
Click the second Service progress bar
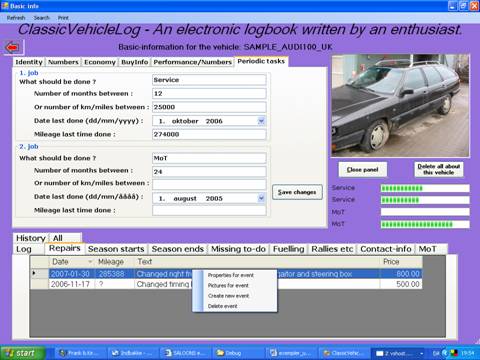click(x=425, y=200)
